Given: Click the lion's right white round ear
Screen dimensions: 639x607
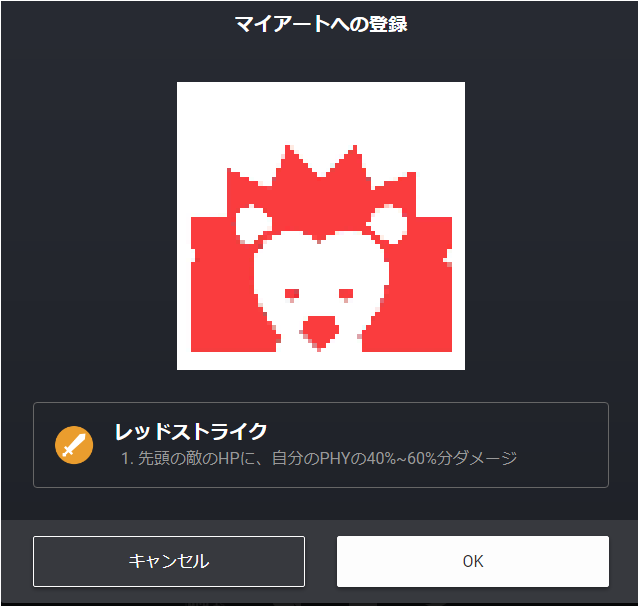Looking at the screenshot, I should [388, 224].
